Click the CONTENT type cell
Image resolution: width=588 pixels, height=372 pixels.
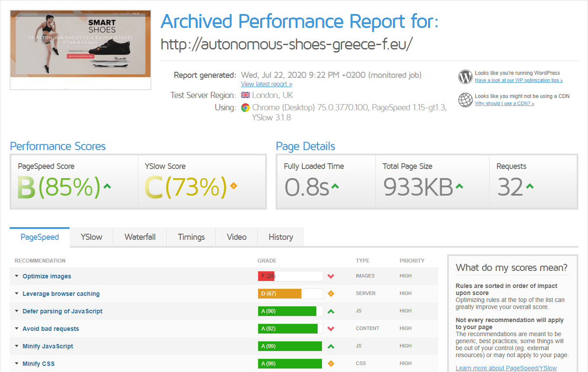[x=367, y=328]
